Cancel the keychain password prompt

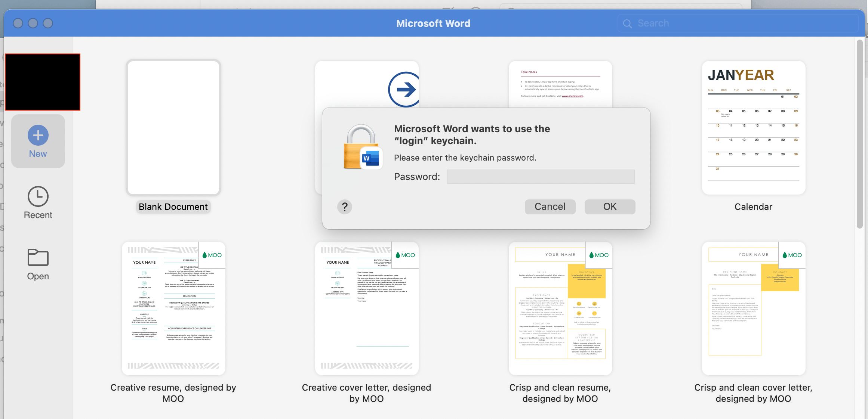550,207
